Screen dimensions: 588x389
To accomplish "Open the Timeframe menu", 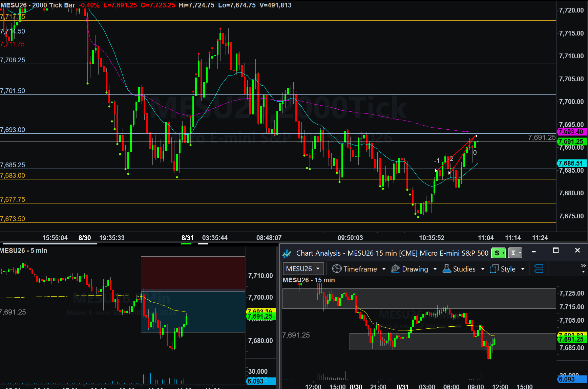I will click(360, 269).
